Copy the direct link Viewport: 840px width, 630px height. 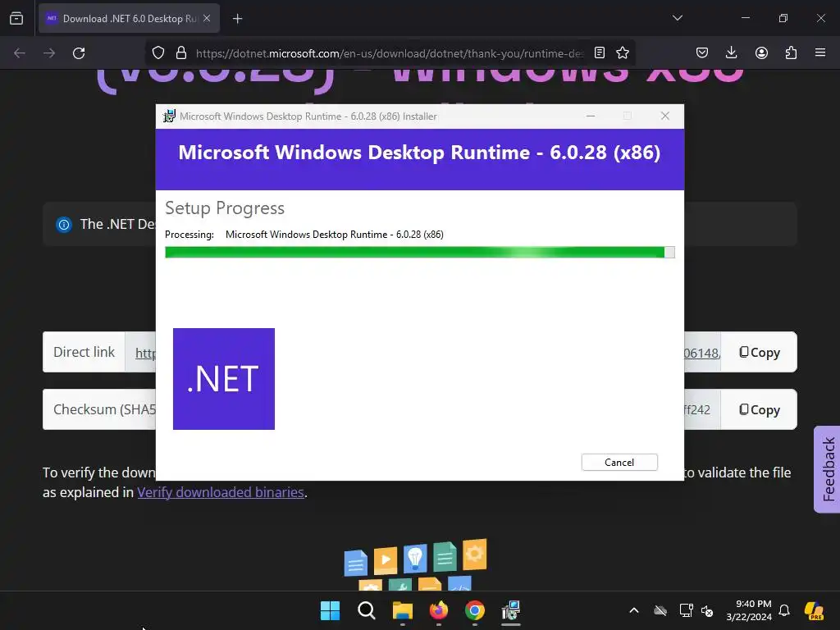(759, 352)
